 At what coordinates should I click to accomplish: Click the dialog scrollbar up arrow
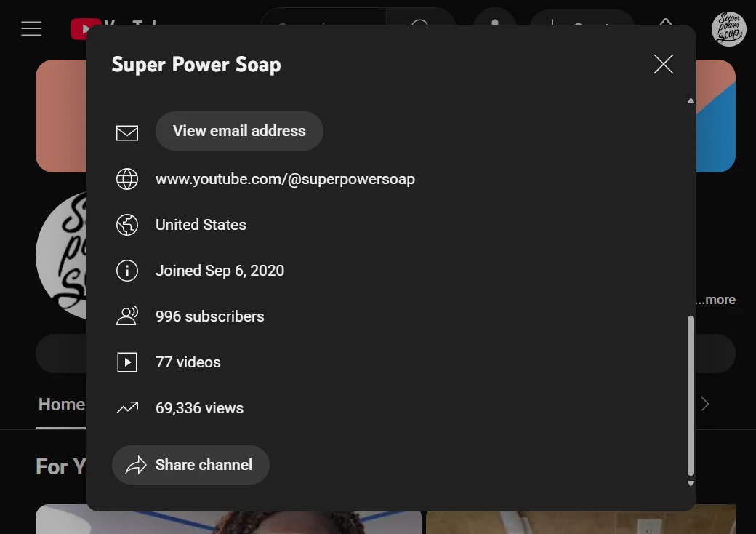point(691,101)
